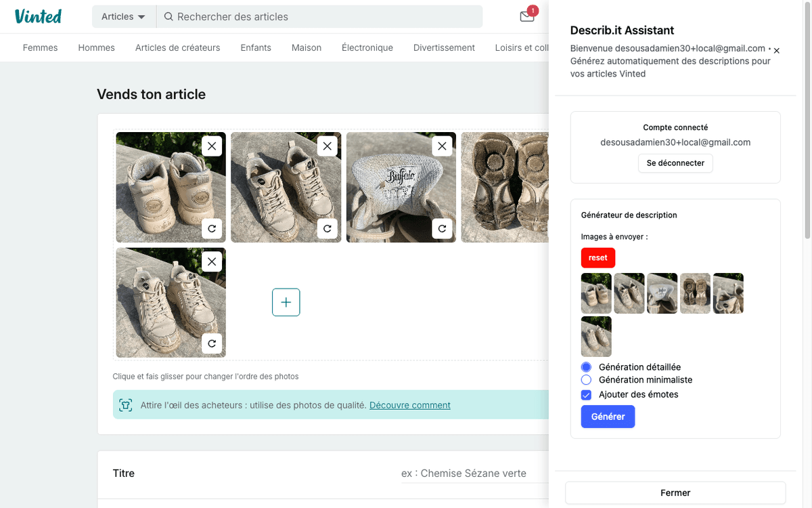Select Génération minimaliste option
This screenshot has width=812, height=508.
point(585,380)
